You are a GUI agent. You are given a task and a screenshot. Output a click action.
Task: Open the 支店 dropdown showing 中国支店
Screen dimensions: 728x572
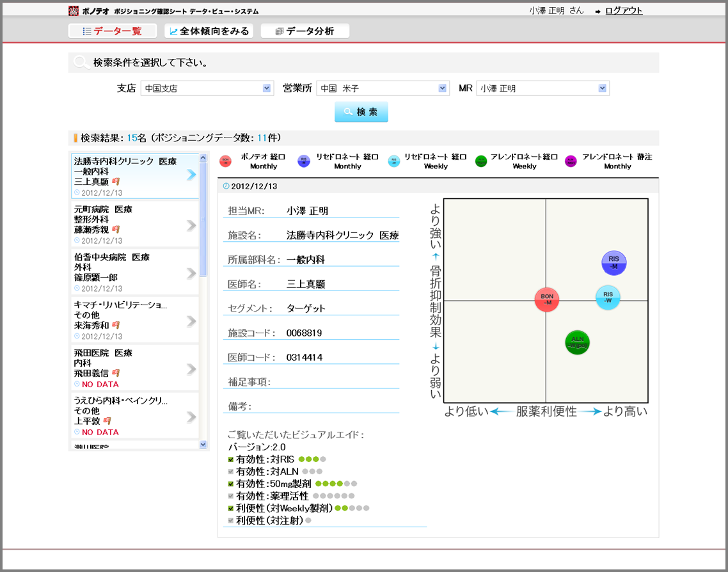(207, 88)
